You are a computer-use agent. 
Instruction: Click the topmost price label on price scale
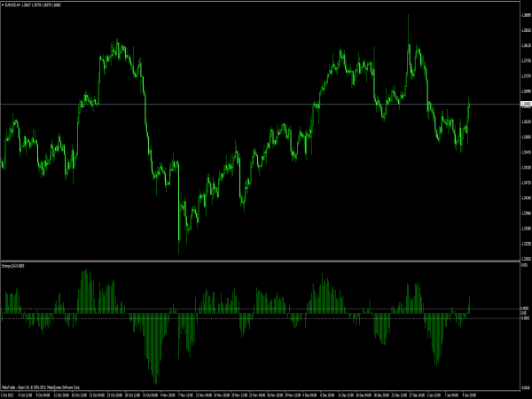pos(523,12)
